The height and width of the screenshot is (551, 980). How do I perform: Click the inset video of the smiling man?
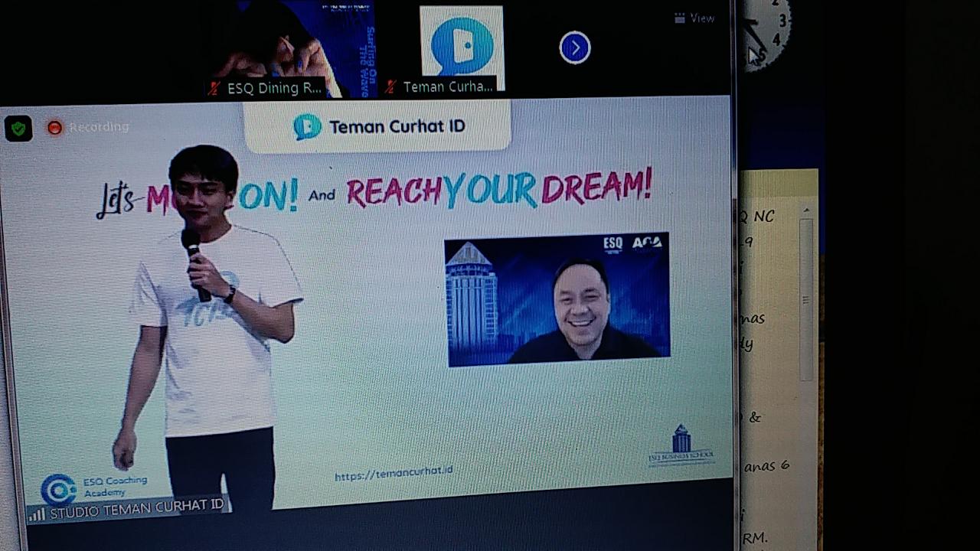(557, 298)
